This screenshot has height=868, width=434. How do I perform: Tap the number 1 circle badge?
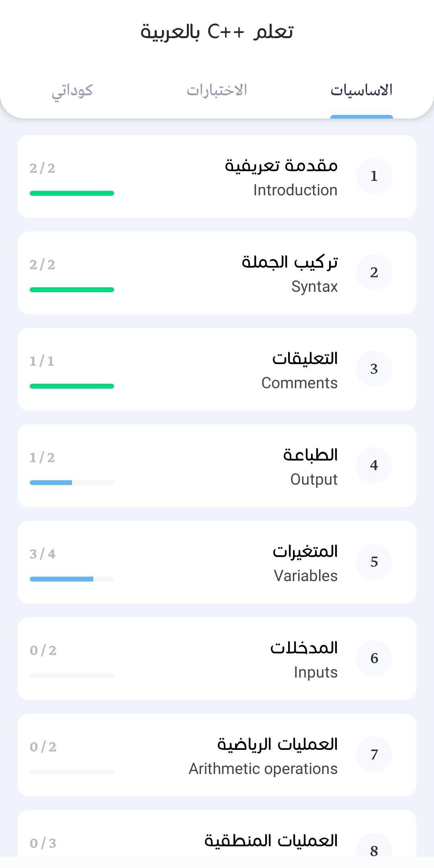[374, 176]
